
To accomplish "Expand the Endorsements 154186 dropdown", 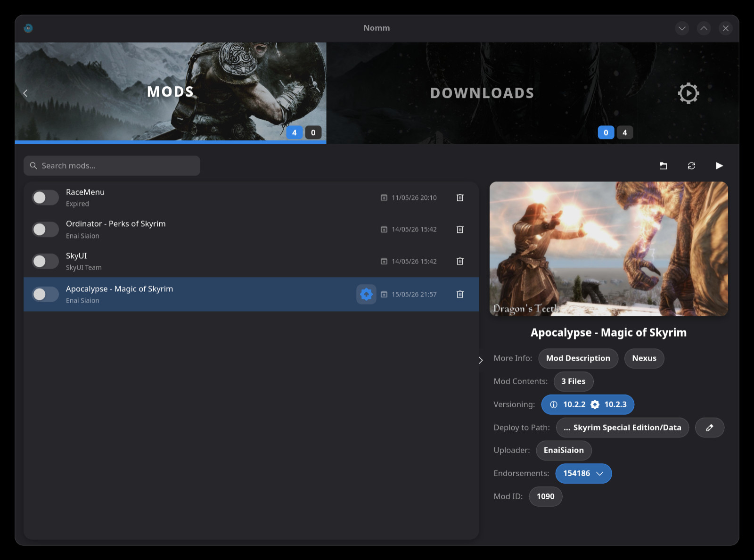I will point(583,473).
